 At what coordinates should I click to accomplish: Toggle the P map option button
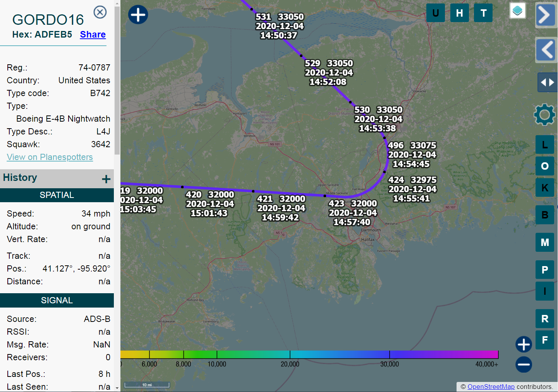click(x=545, y=270)
